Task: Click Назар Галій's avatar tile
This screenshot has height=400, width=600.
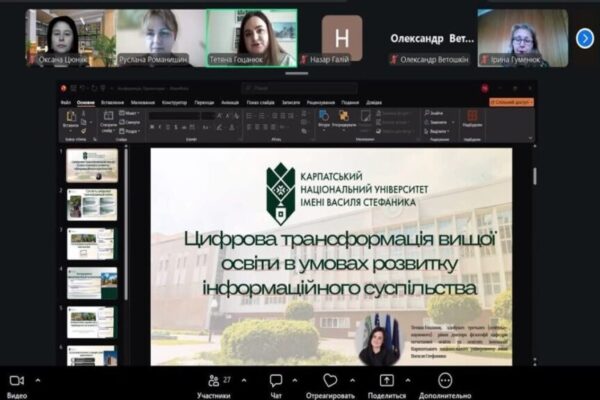Action: [342, 38]
